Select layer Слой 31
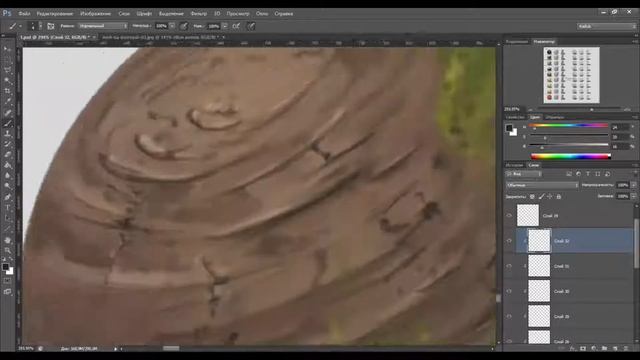Image resolution: width=640 pixels, height=360 pixels. [x=575, y=266]
